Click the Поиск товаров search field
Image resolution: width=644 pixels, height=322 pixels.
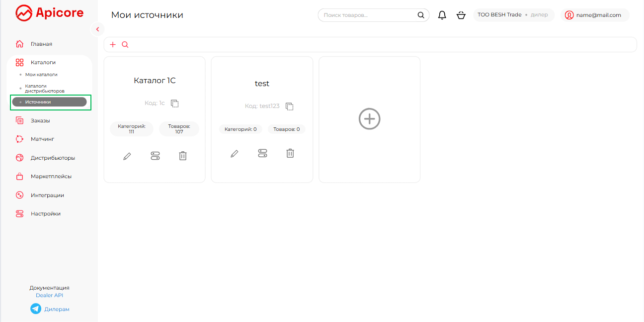(x=368, y=15)
